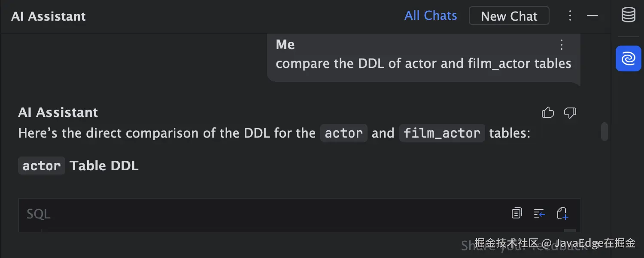Viewport: 644px width, 258px height.
Task: Click the inline actor code reference in sentence
Action: point(344,133)
